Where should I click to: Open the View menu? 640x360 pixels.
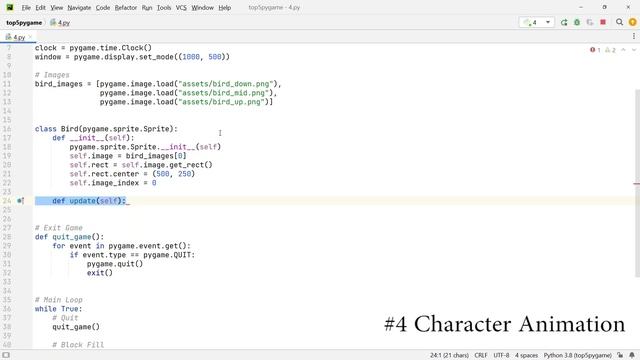pyautogui.click(x=57, y=8)
